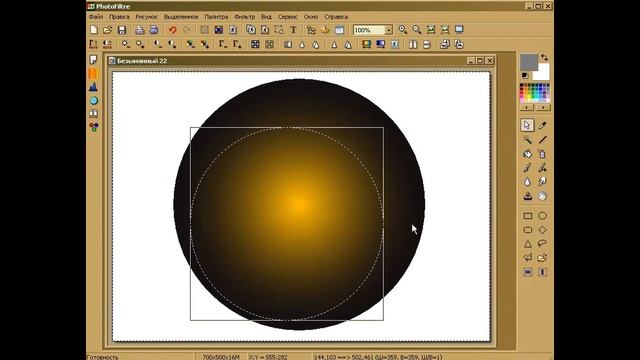The height and width of the screenshot is (360, 640).
Task: Open the Файл menu
Action: pyautogui.click(x=96, y=17)
